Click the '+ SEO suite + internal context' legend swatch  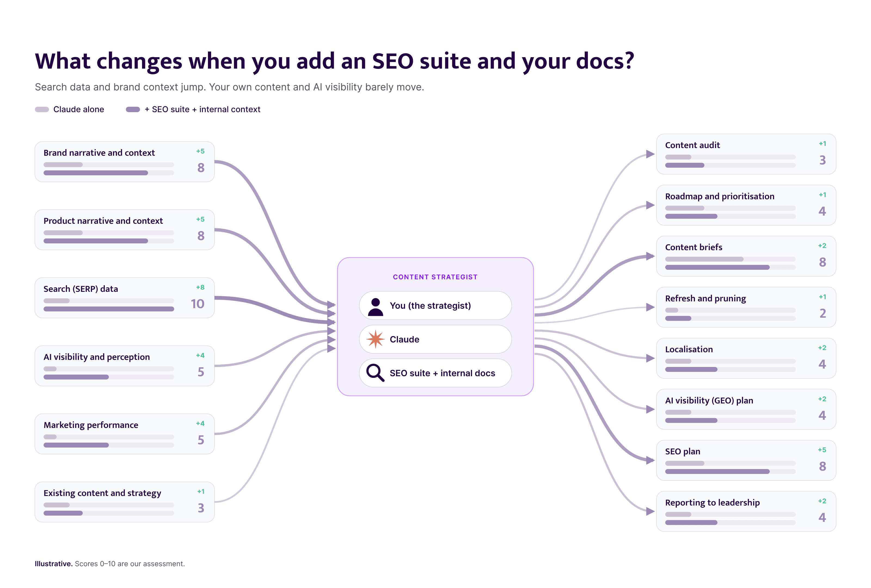pos(133,109)
